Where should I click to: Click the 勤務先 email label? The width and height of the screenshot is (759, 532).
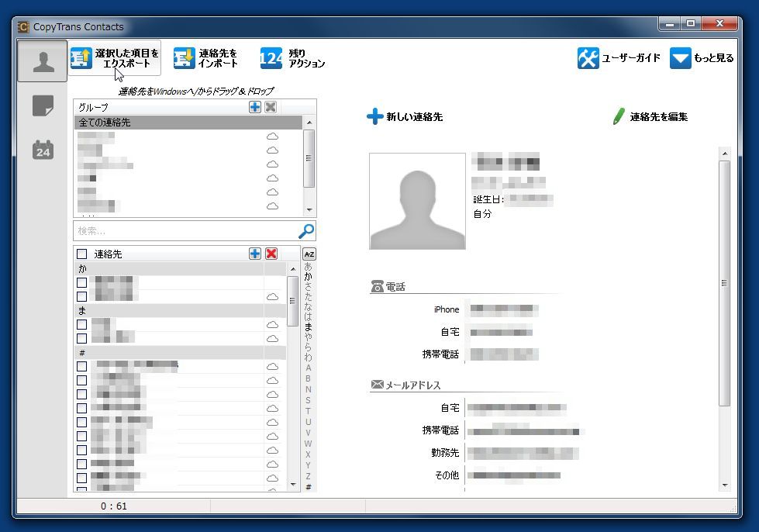coord(445,453)
